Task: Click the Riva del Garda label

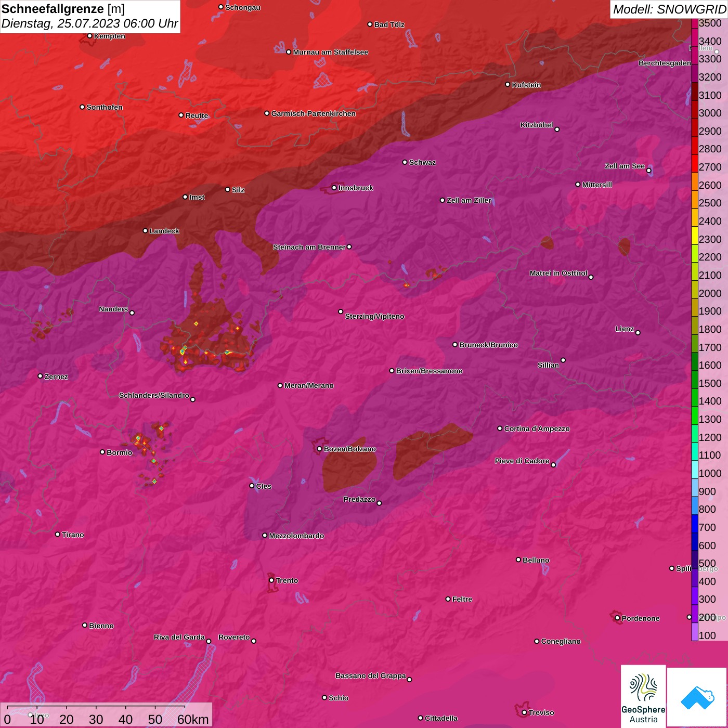Action: 179,637
